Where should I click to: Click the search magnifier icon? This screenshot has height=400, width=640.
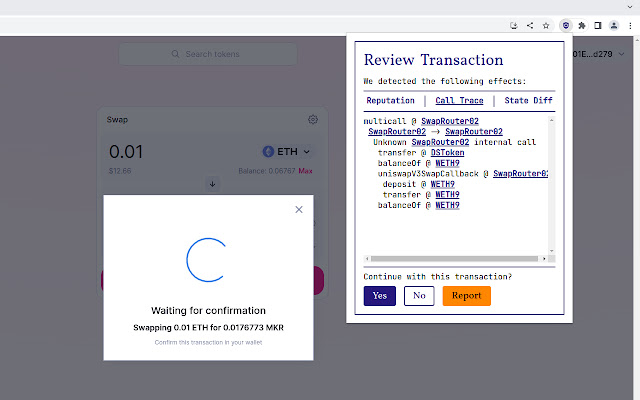tap(176, 54)
